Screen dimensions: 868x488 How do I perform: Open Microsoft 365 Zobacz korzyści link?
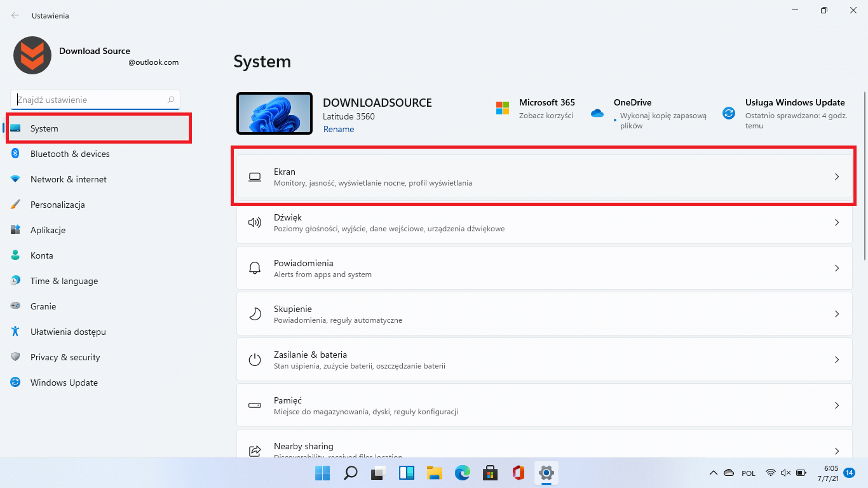[546, 116]
